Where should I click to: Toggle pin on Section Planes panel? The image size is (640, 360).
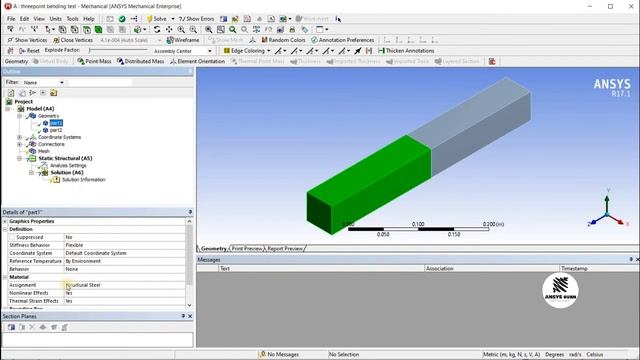click(183, 316)
